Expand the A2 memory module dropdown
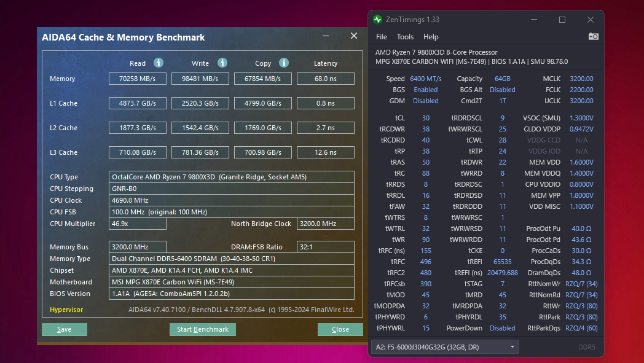Image resolution: width=644 pixels, height=363 pixels. pos(444,347)
